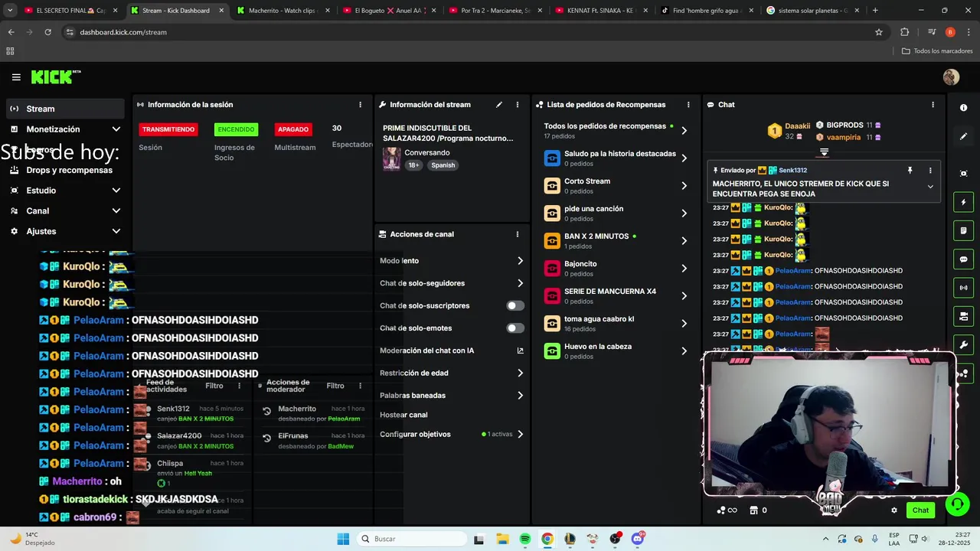Open Filtro in Acciones de moderador
This screenshot has height=551, width=980.
click(335, 386)
